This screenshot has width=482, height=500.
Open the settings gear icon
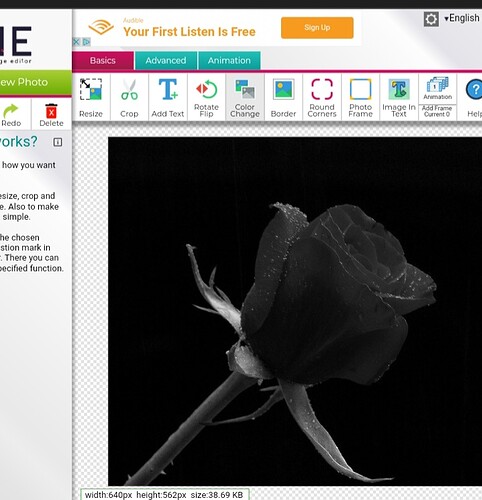click(431, 19)
